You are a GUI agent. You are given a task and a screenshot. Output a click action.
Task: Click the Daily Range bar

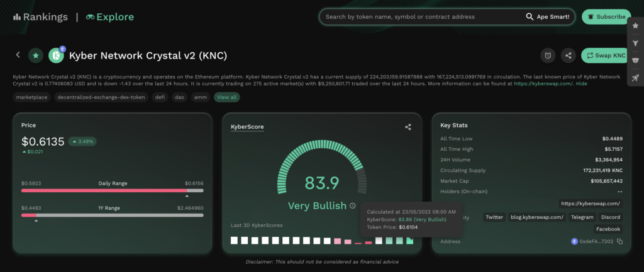point(112,190)
